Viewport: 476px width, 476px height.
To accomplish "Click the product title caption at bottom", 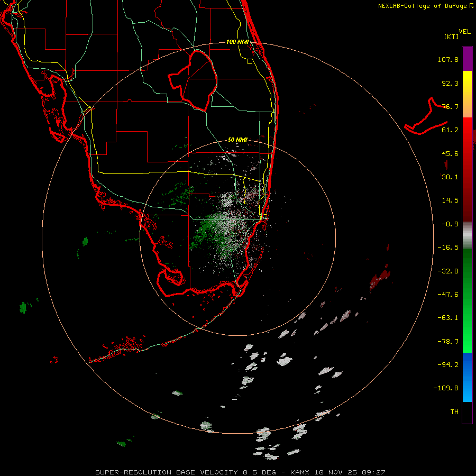I will 240,472.
